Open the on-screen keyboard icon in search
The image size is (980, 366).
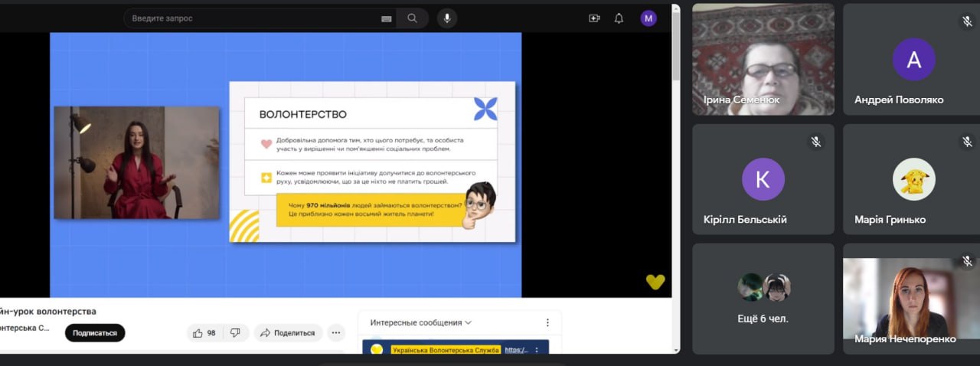pos(387,18)
